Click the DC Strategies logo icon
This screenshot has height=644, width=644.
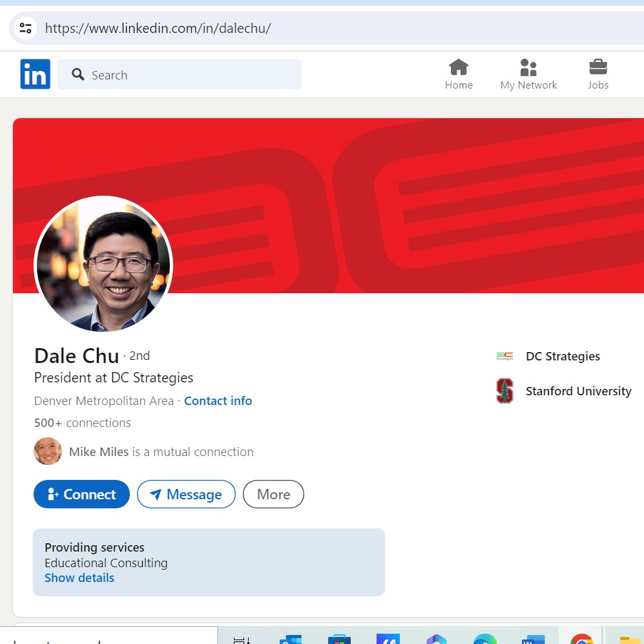[504, 356]
